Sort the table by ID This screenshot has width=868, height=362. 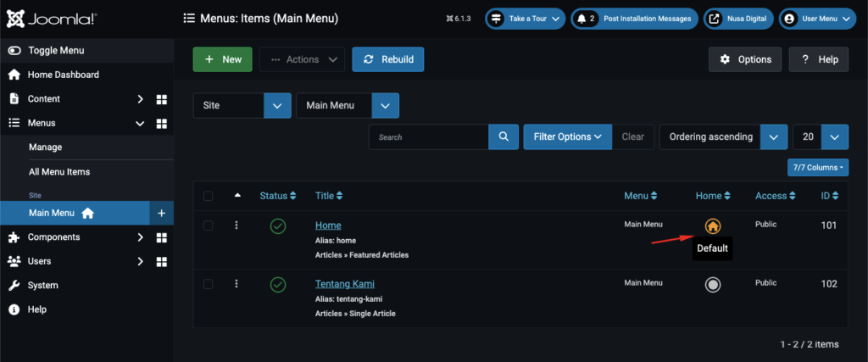(830, 196)
